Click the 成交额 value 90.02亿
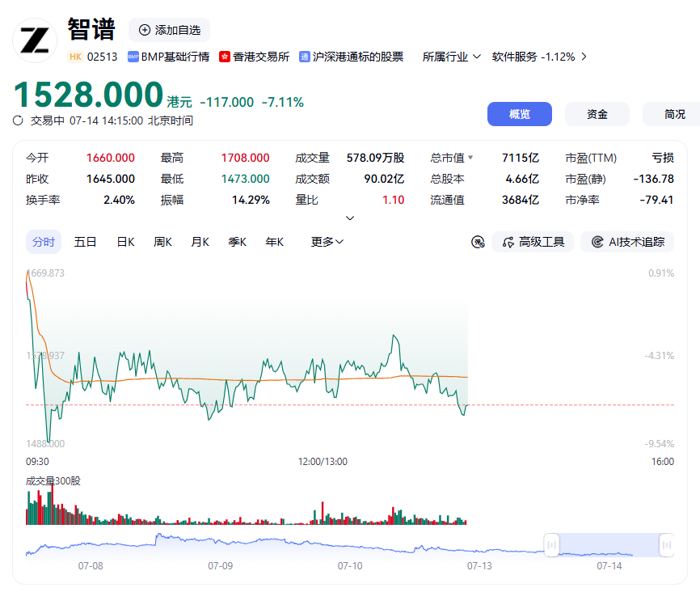The image size is (700, 592). tap(384, 179)
